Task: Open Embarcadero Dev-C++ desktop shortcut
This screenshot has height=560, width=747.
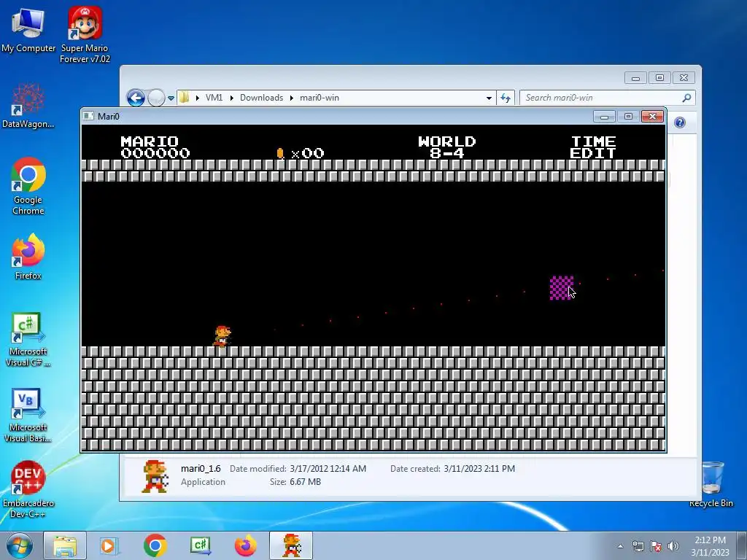Action: tap(28, 489)
